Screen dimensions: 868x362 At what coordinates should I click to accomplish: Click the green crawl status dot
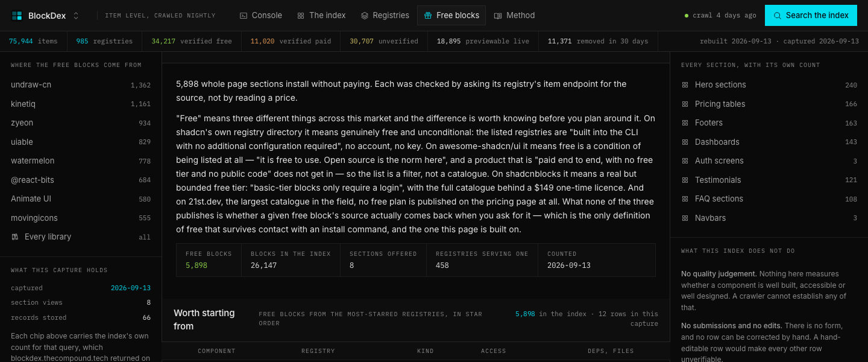pyautogui.click(x=687, y=16)
